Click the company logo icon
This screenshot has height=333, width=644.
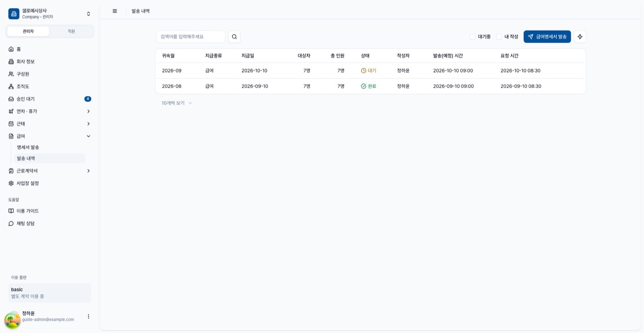point(14,14)
